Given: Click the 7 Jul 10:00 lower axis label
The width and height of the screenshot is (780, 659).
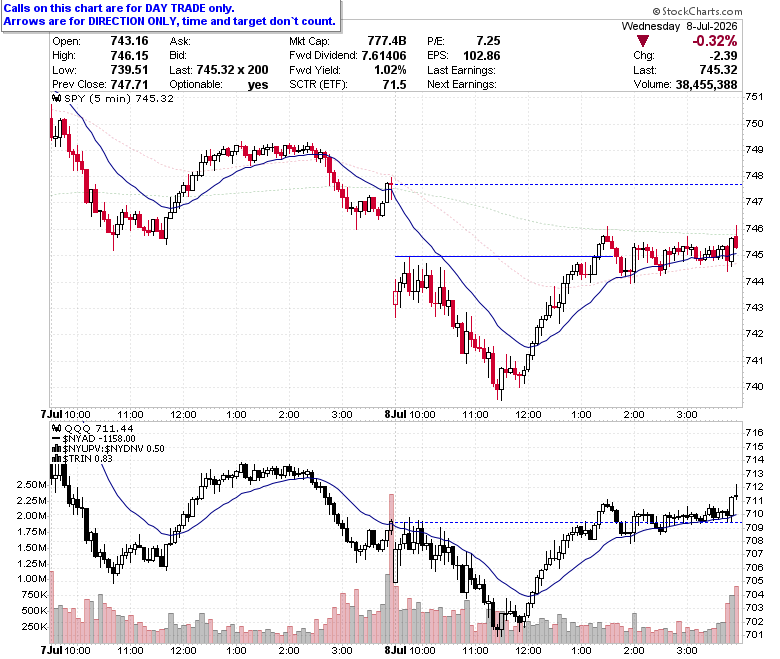Looking at the screenshot, I should 65,650.
